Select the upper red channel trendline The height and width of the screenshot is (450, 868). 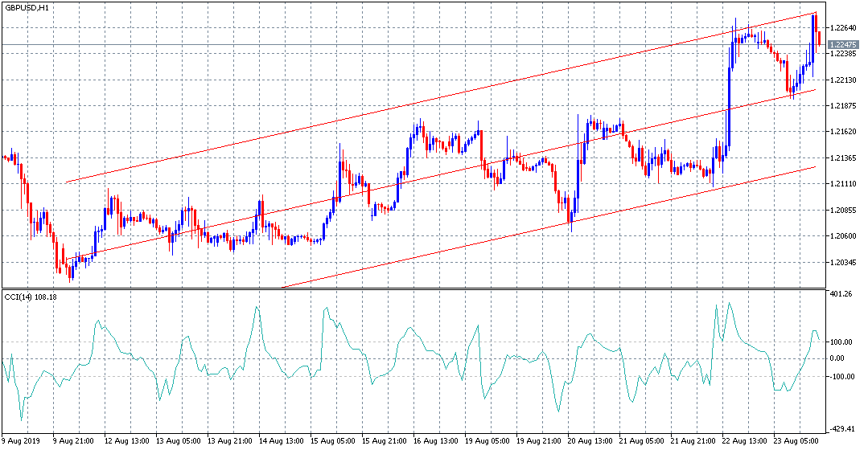pos(441,96)
